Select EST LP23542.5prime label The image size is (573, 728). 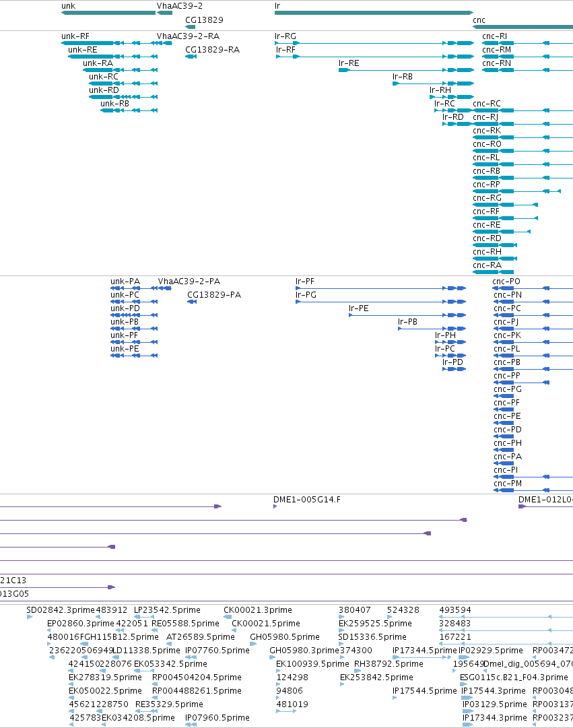(x=167, y=610)
